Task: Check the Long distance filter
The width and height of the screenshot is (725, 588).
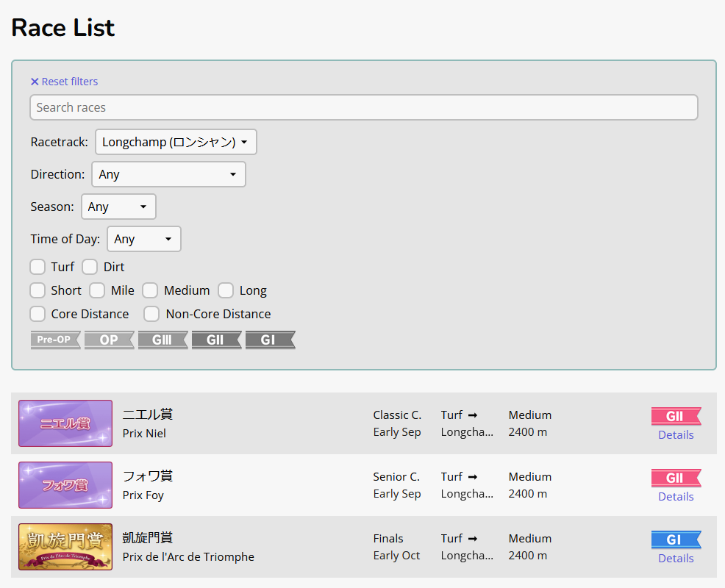Action: click(x=226, y=290)
